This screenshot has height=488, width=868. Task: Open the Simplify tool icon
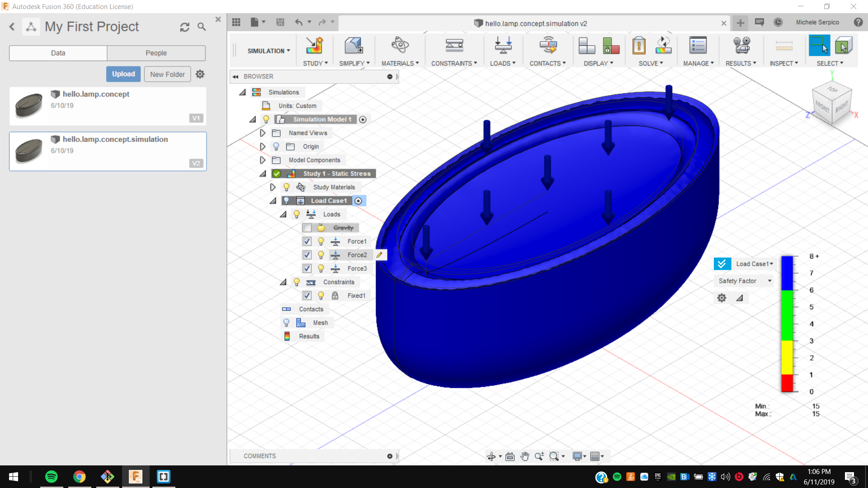pos(354,46)
